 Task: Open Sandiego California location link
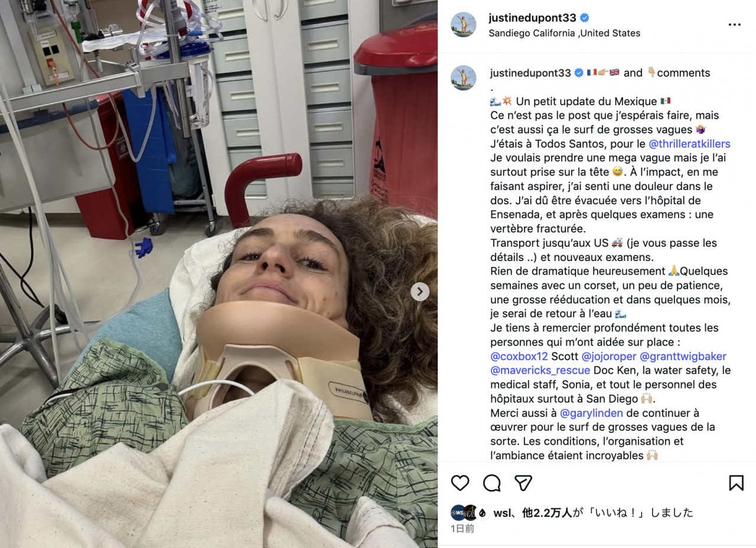(564, 33)
